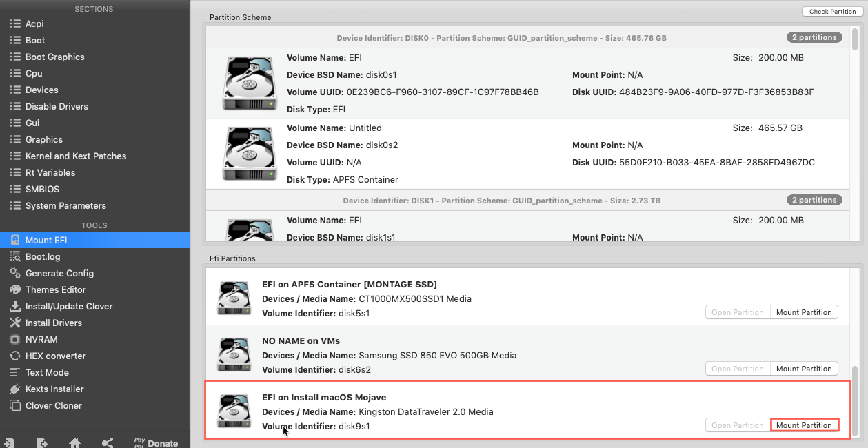Select the Disable Drivers section
The width and height of the screenshot is (868, 448).
click(x=94, y=106)
